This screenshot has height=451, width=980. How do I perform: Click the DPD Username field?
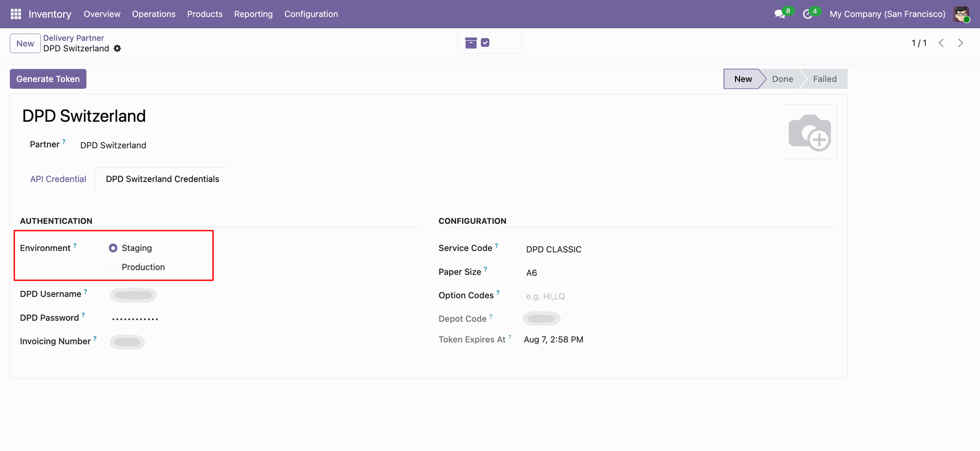pyautogui.click(x=133, y=295)
